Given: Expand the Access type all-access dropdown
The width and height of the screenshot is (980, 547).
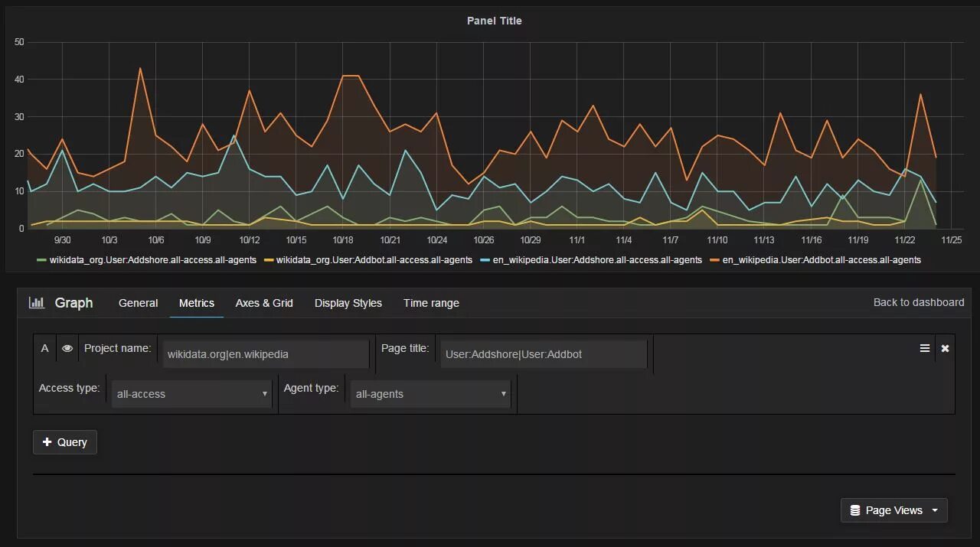Looking at the screenshot, I should (x=191, y=394).
